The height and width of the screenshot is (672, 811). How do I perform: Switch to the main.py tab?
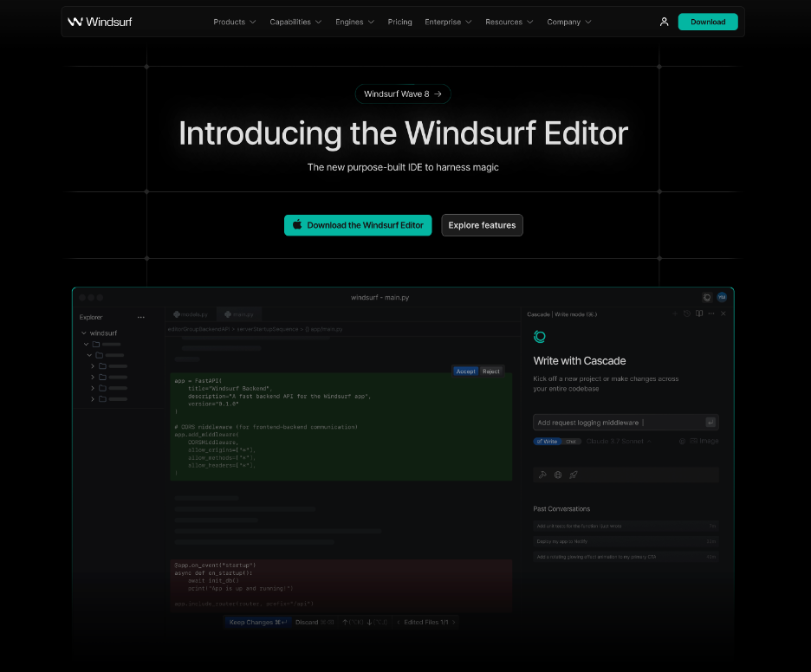pyautogui.click(x=239, y=314)
